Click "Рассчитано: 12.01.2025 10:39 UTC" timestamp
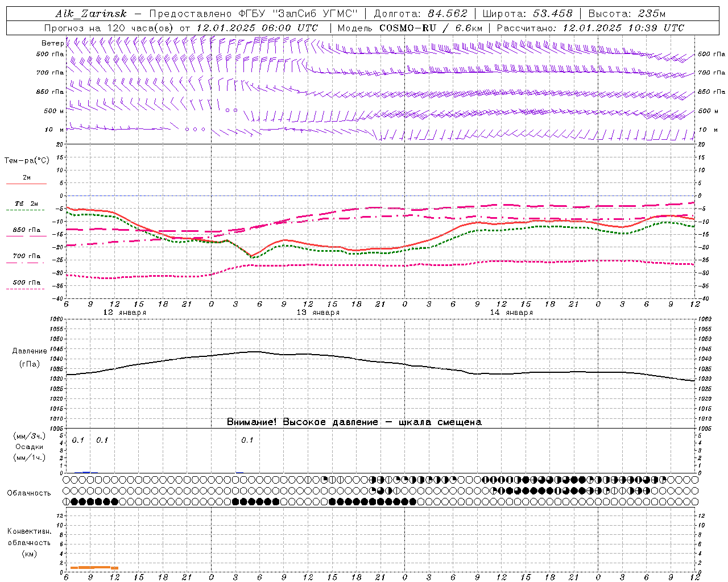The height and width of the screenshot is (582, 728). (x=590, y=28)
